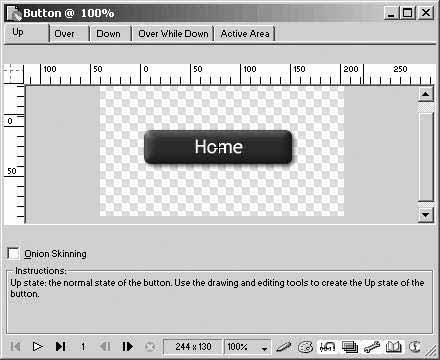Viewport: 440px width, 360px height.
Task: Jump to the last frame
Action: pos(60,347)
